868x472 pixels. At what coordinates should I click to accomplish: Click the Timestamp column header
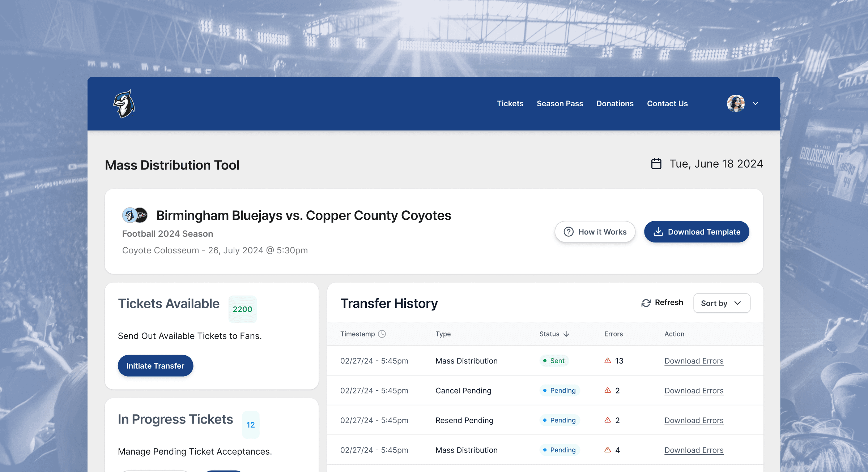point(363,334)
